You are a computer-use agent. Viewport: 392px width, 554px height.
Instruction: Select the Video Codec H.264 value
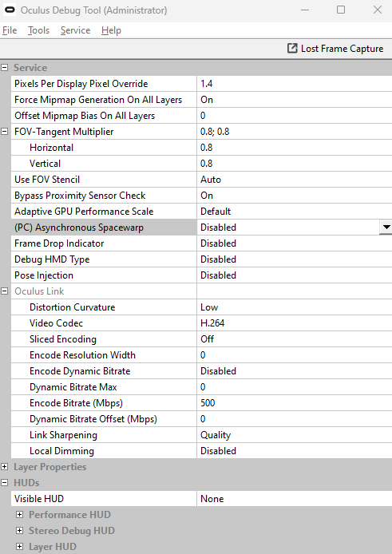295,323
